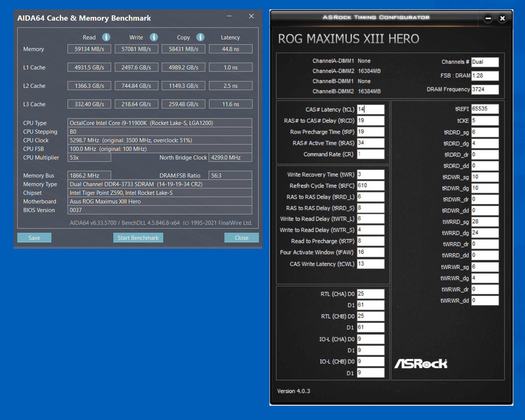Click the Four Activate Window (tFAW) field

click(370, 252)
